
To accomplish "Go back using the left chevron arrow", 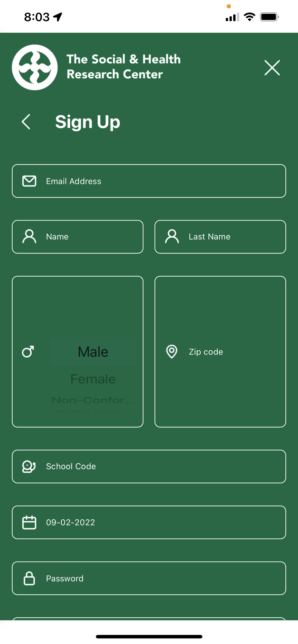I will 26,122.
